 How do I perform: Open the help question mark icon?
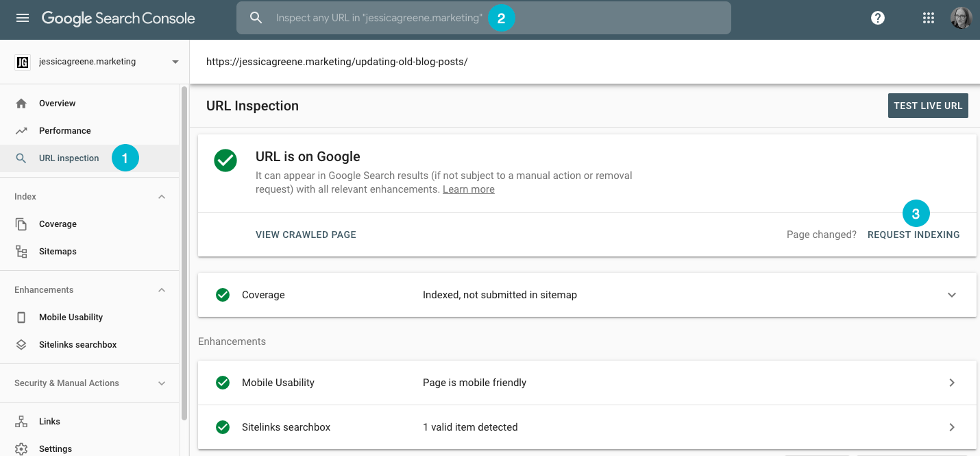(x=878, y=19)
